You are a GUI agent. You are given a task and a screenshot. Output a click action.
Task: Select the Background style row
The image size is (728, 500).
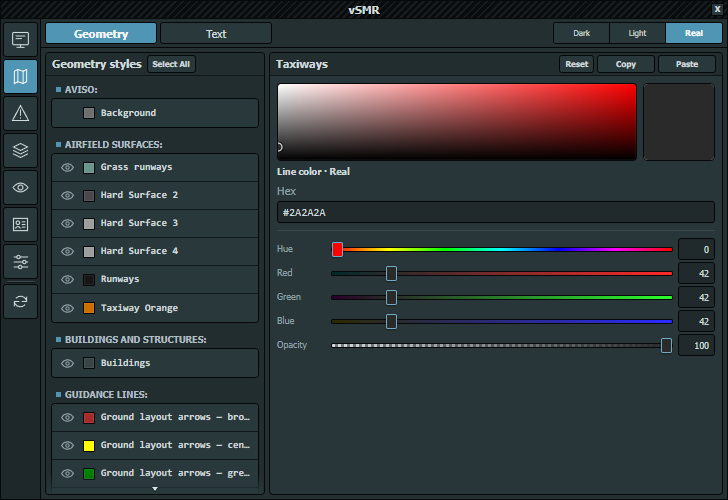click(155, 113)
